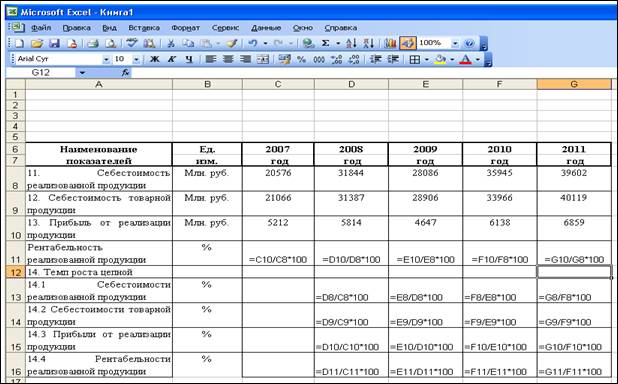Screen dimensions: 618x384
Task: Apply Percent Style format
Action: tap(302, 59)
